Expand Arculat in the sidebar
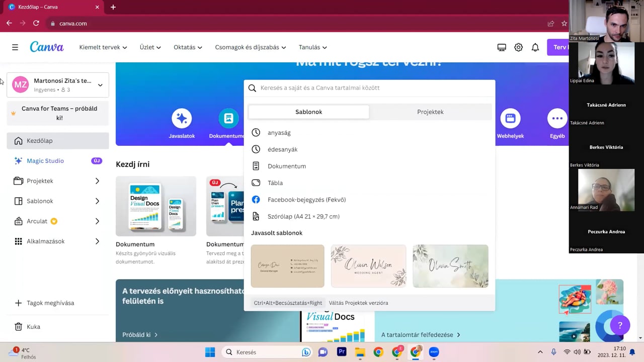644x362 pixels. pos(97,221)
